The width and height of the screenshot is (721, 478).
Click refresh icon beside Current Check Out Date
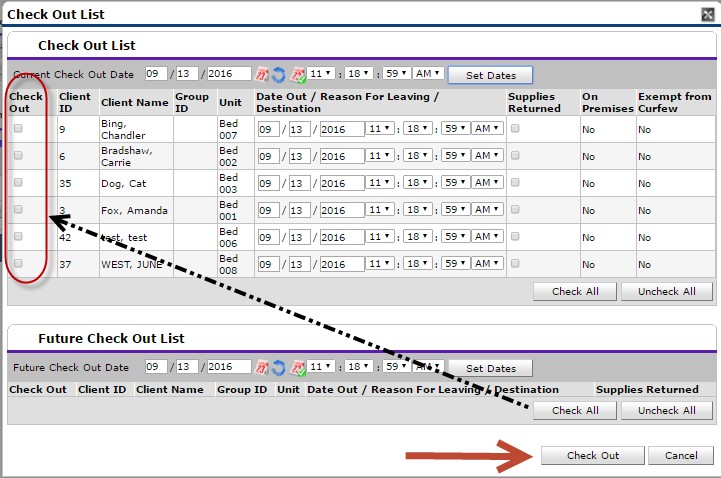[279, 74]
